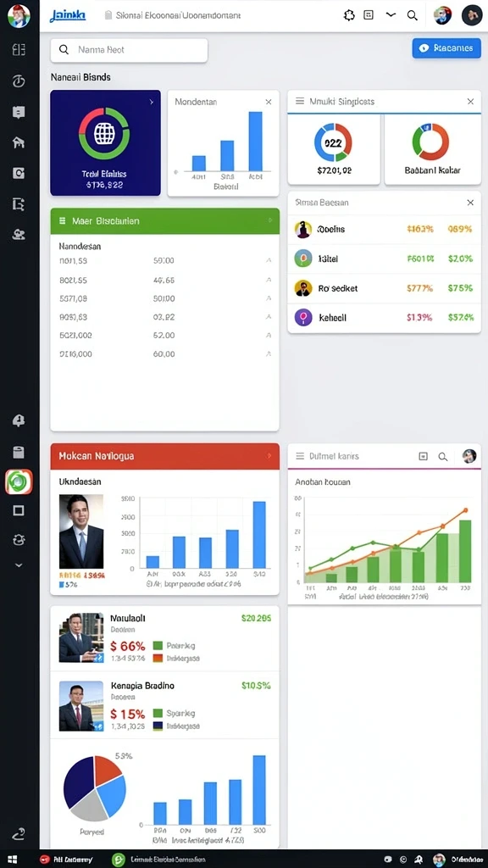The width and height of the screenshot is (488, 868).
Task: Click the settings gear icon in header
Action: coord(349,15)
